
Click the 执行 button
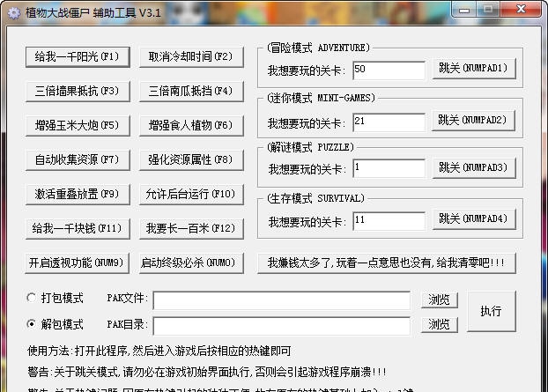(492, 311)
